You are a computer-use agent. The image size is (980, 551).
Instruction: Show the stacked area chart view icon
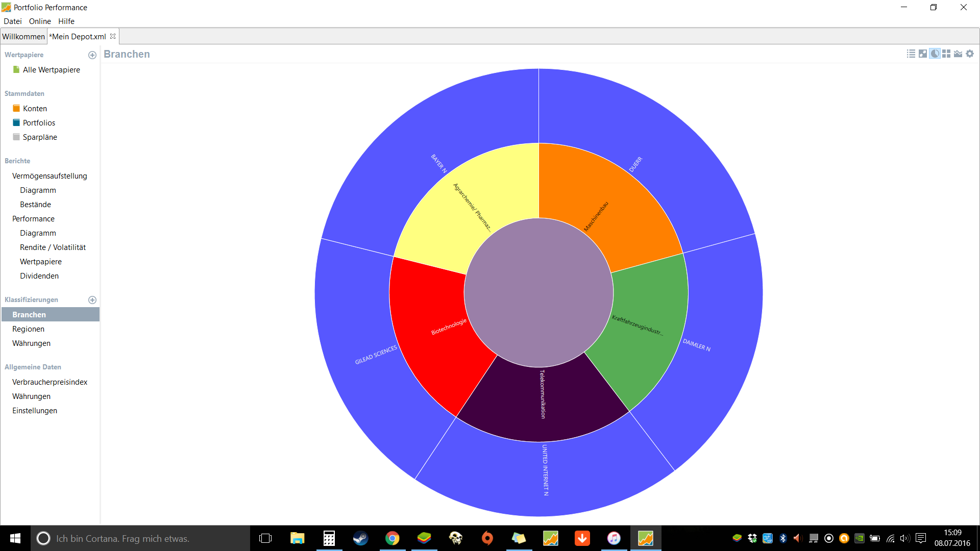tap(958, 54)
